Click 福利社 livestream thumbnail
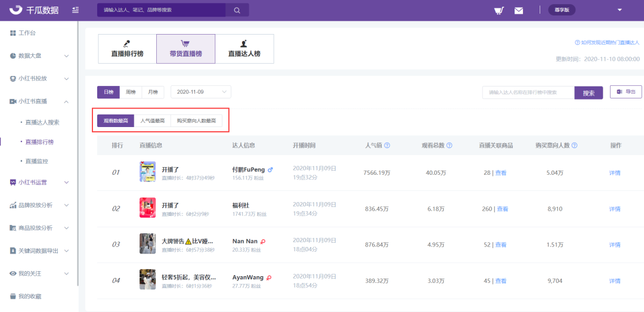The width and height of the screenshot is (644, 312). click(147, 208)
